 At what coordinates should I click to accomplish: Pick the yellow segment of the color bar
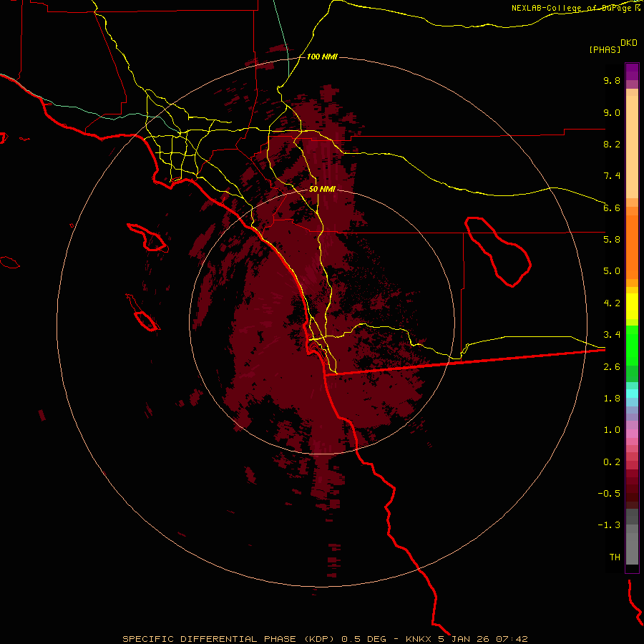(632, 306)
